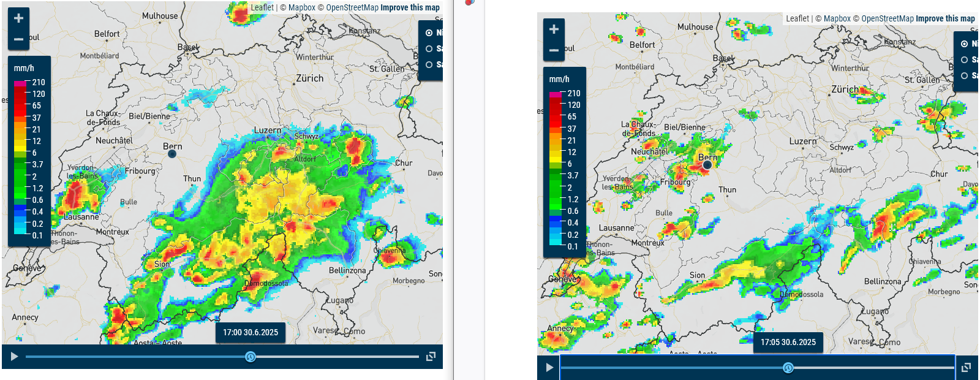This screenshot has width=980, height=380.
Task: Open the Leaflet link on the 17:05 map
Action: [x=797, y=18]
